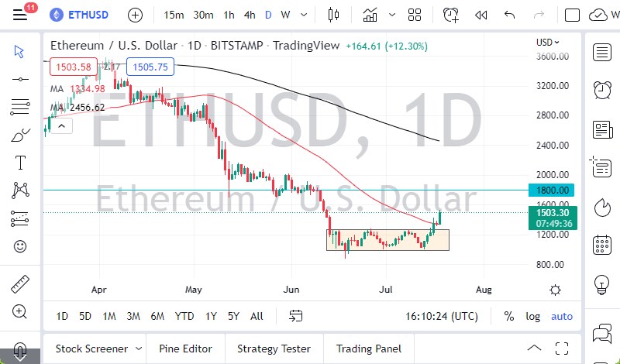The height and width of the screenshot is (364, 620).
Task: Open the Indicators chart icon
Action: coord(370,15)
